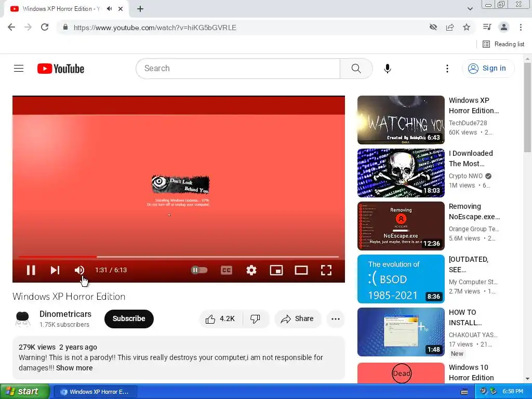Subscribe to Dinometricars channel
532x399 pixels.
129,318
